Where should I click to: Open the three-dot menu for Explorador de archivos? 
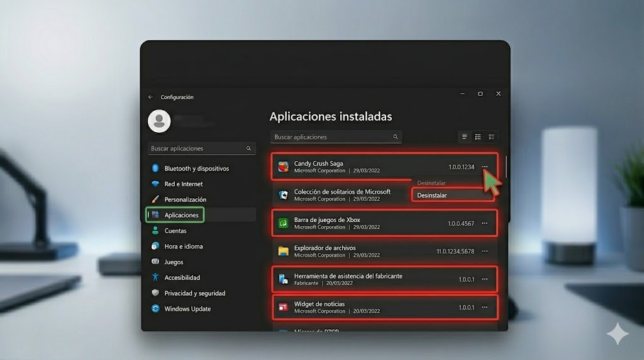(485, 251)
